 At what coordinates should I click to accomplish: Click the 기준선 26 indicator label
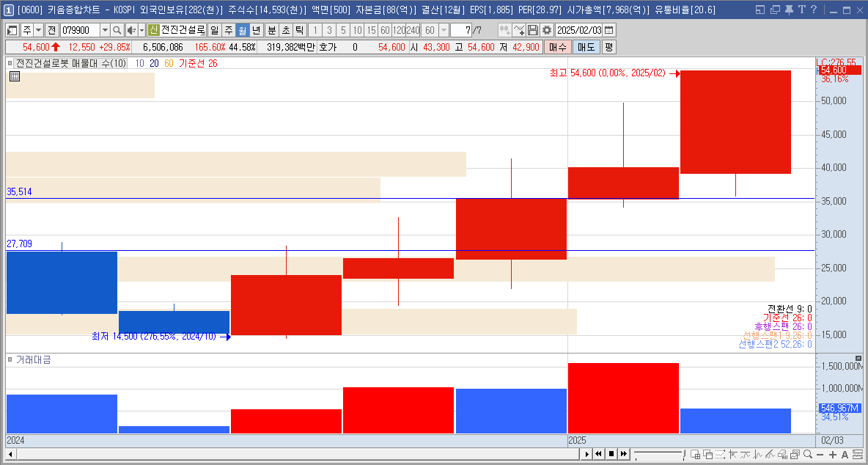(x=198, y=63)
